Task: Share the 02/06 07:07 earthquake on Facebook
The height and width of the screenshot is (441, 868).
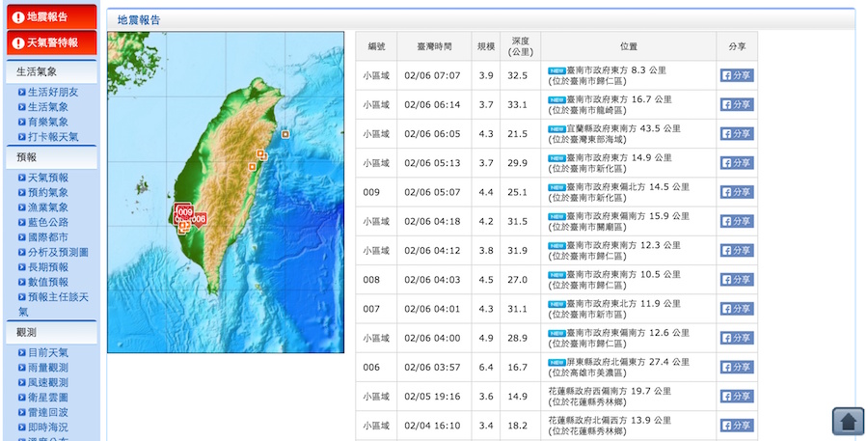Action: click(737, 75)
